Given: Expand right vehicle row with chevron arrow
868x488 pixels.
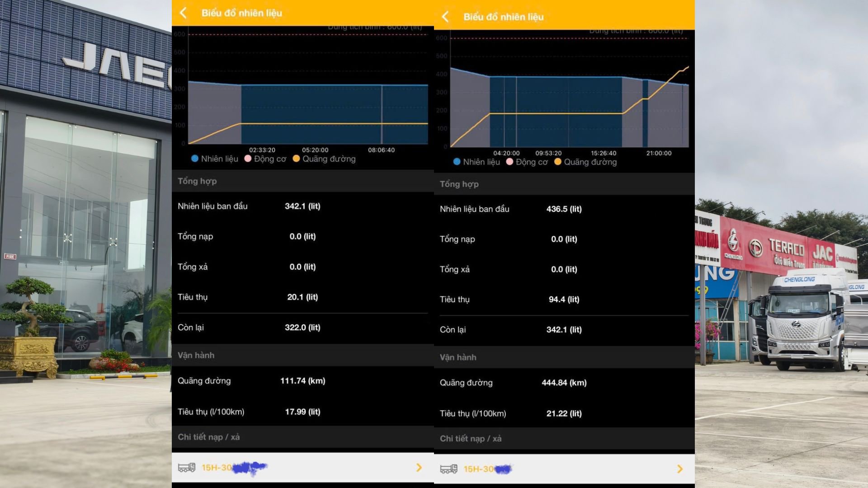Looking at the screenshot, I should coord(680,469).
